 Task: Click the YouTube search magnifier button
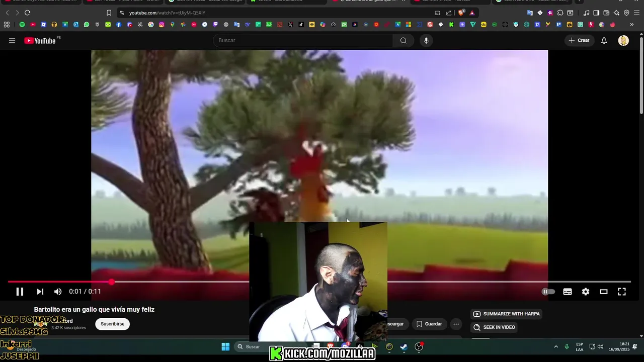pyautogui.click(x=404, y=41)
